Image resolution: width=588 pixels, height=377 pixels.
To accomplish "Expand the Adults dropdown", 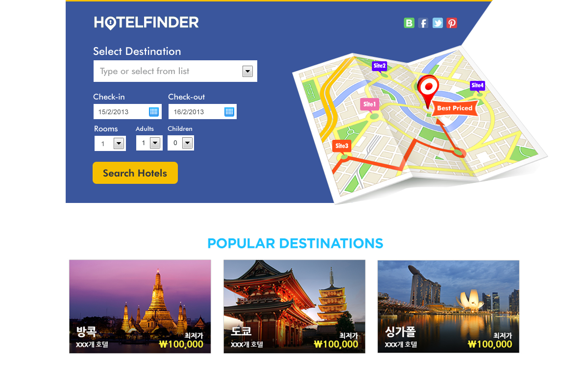I will (155, 143).
